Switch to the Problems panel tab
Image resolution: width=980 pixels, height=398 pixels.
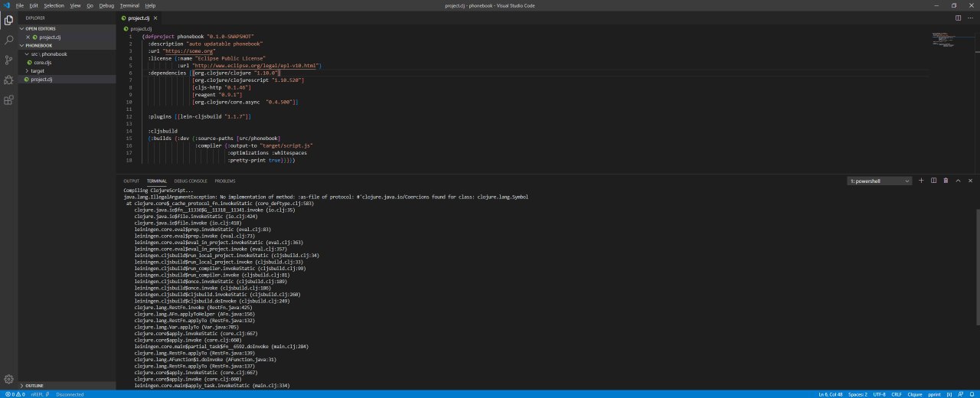[x=225, y=181]
